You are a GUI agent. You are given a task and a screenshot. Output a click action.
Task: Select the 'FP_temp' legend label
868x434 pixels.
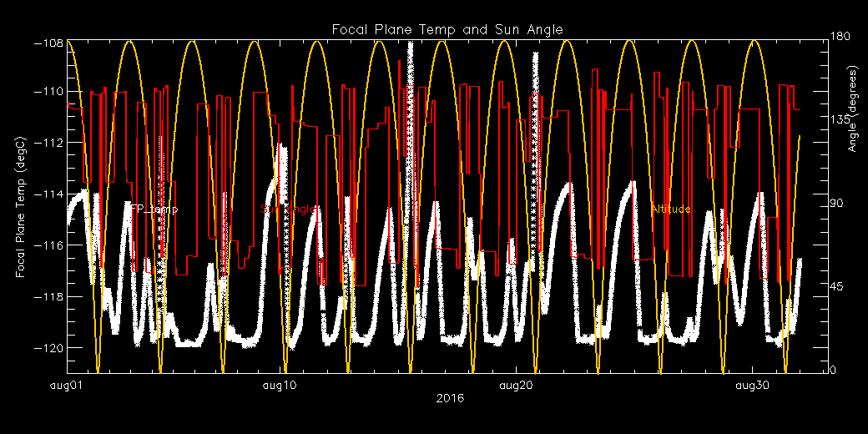(154, 209)
